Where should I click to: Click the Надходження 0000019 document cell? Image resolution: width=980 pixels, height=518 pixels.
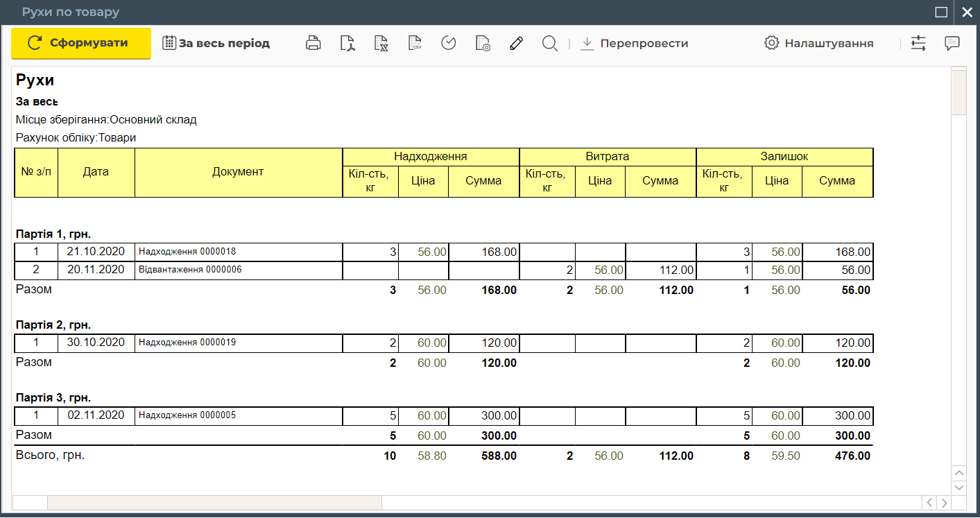187,343
